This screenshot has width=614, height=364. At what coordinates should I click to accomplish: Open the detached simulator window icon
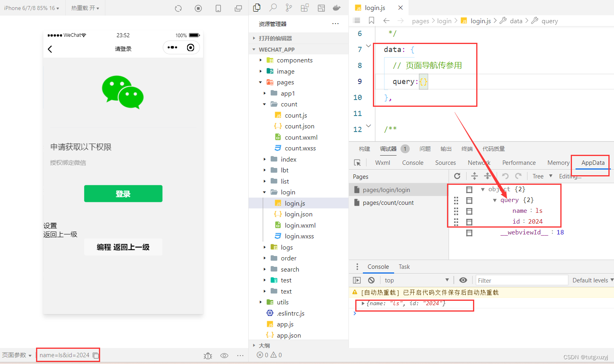238,8
